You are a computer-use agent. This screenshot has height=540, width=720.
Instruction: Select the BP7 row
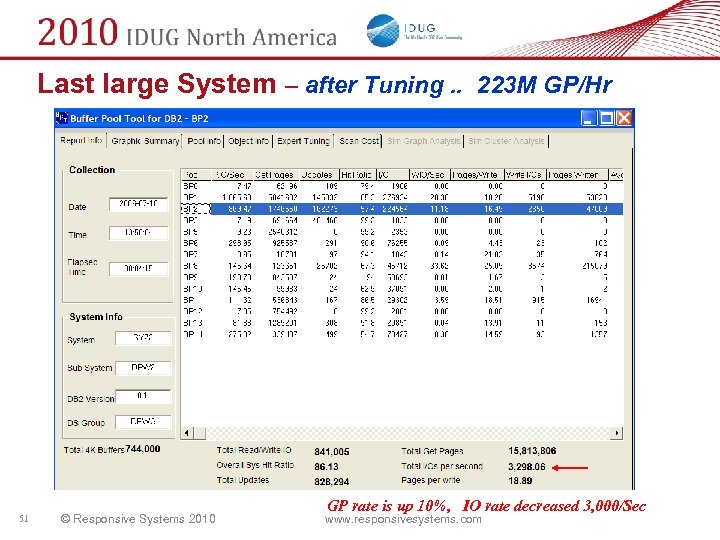pos(402,254)
